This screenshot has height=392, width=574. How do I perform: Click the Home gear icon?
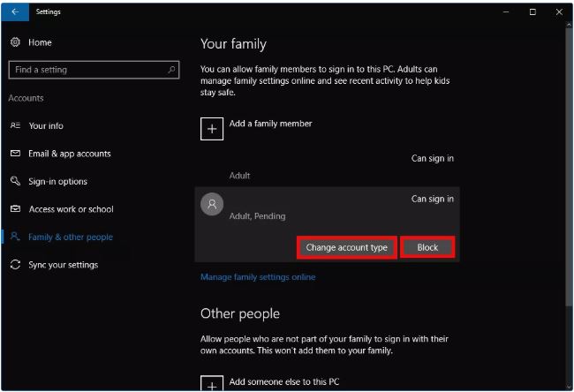pos(15,42)
